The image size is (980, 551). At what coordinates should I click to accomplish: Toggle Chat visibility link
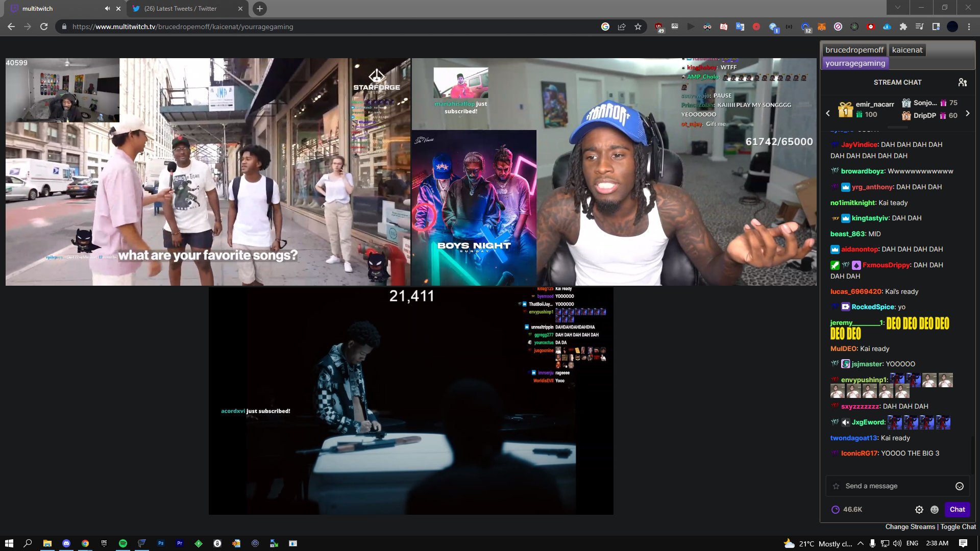click(958, 527)
